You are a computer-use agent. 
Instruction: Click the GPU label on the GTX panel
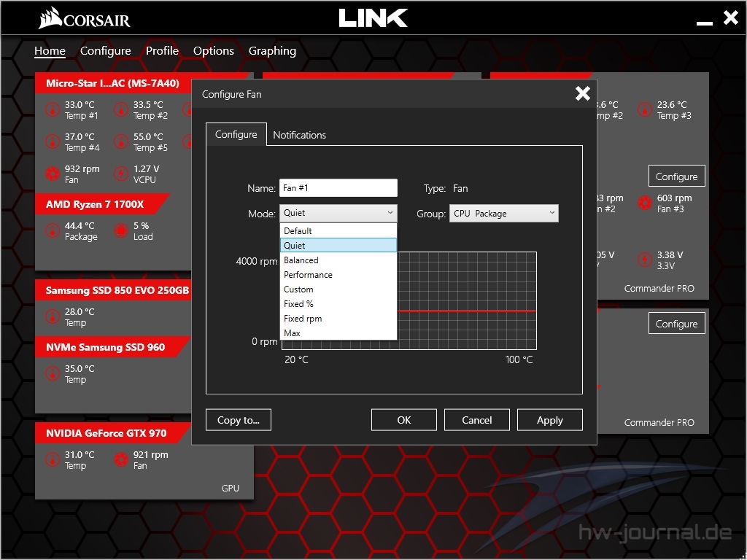point(230,488)
